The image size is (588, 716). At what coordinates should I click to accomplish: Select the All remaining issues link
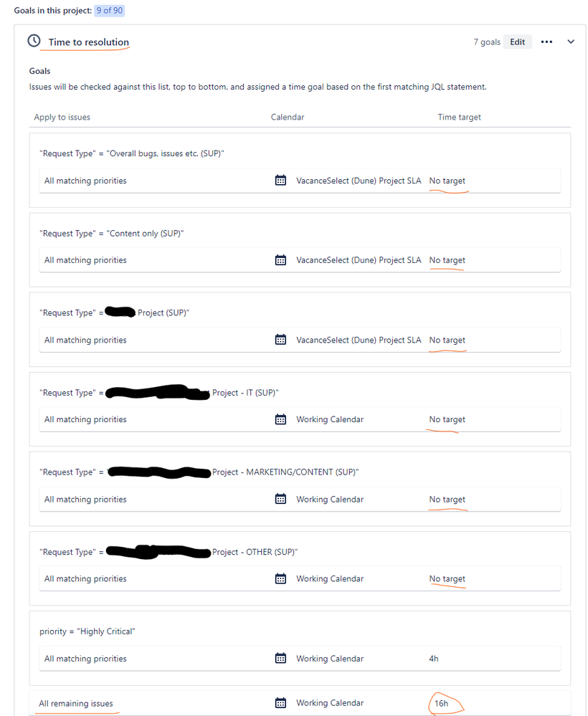[x=75, y=702]
